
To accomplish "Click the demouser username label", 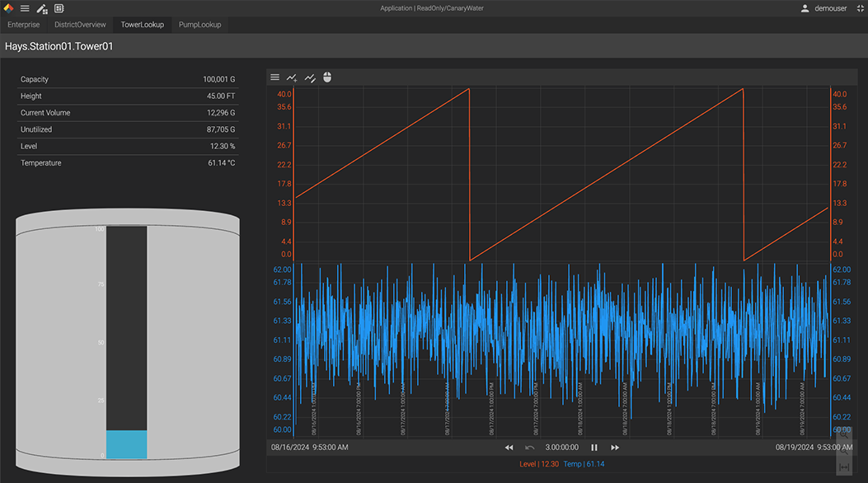I will tap(830, 8).
